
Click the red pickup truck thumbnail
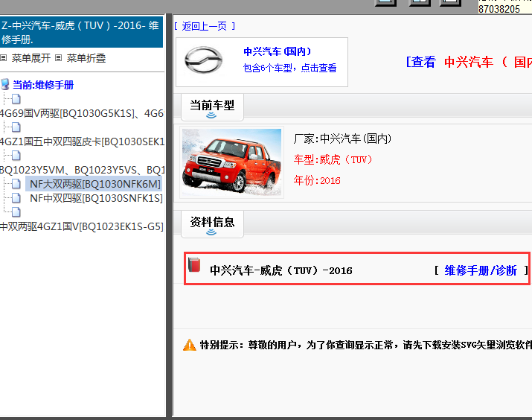pyautogui.click(x=231, y=162)
